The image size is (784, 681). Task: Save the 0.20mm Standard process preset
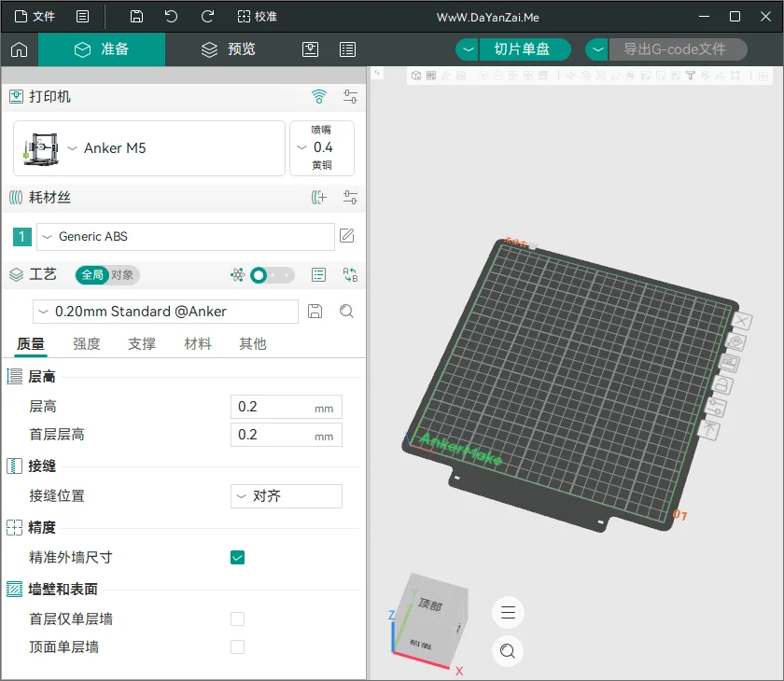pos(315,312)
